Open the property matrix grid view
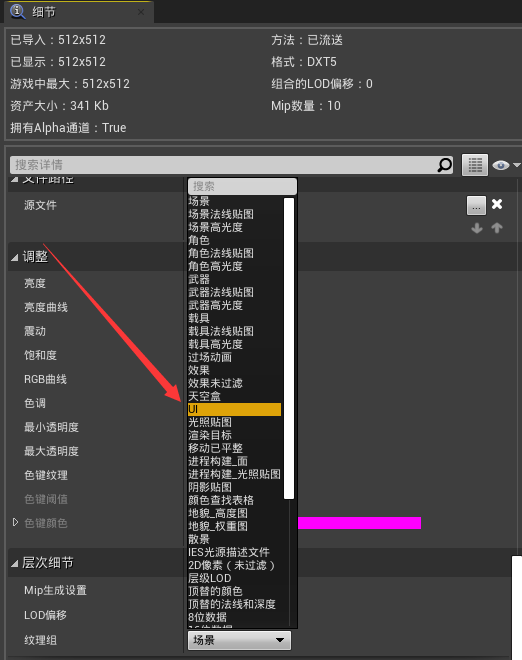The height and width of the screenshot is (660, 522). click(475, 165)
